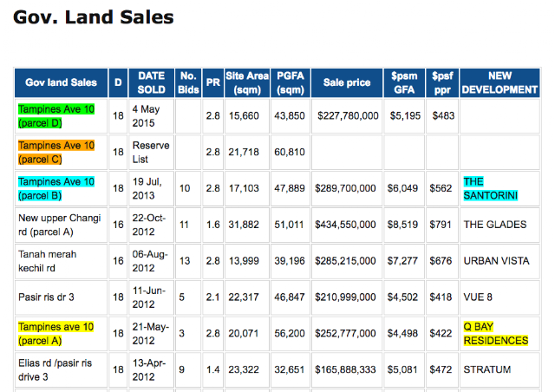Click the '46,847' PGFA value

(x=290, y=297)
